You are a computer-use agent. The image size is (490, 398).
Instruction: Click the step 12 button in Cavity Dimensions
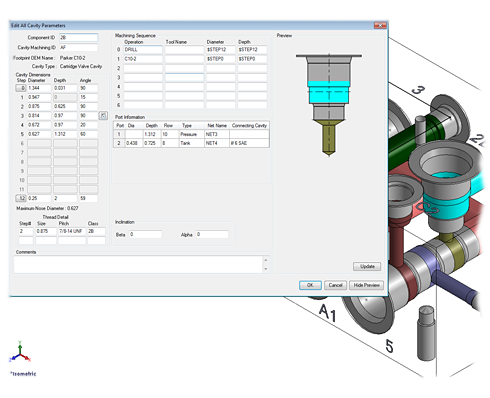click(21, 198)
